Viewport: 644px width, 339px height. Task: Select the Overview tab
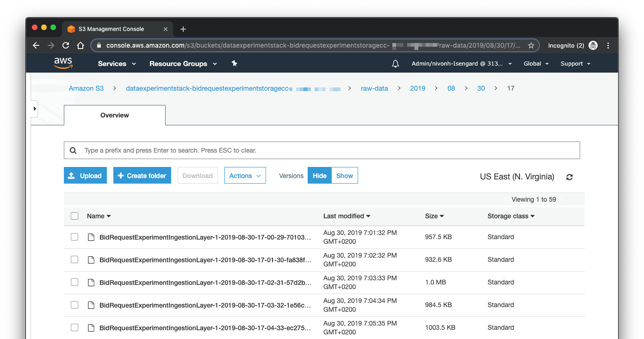(115, 115)
